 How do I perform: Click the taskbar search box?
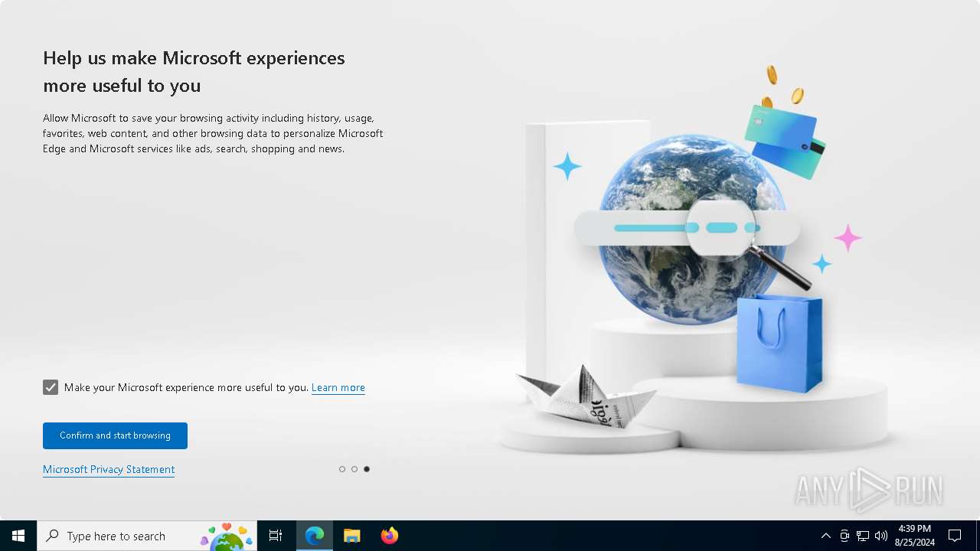point(147,536)
